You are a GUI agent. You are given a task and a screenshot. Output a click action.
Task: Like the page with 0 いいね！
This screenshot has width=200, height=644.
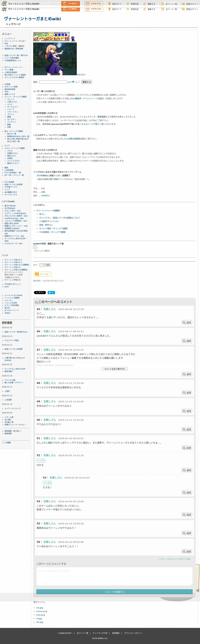43,274
